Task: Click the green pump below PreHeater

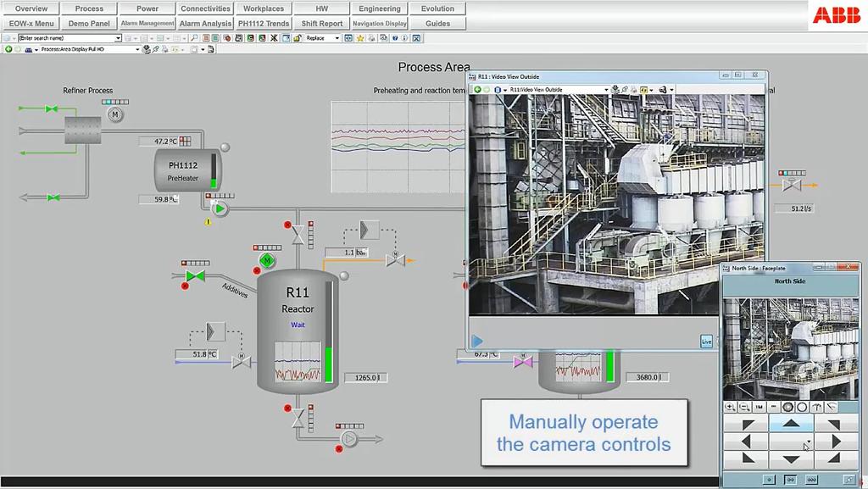Action: point(220,208)
